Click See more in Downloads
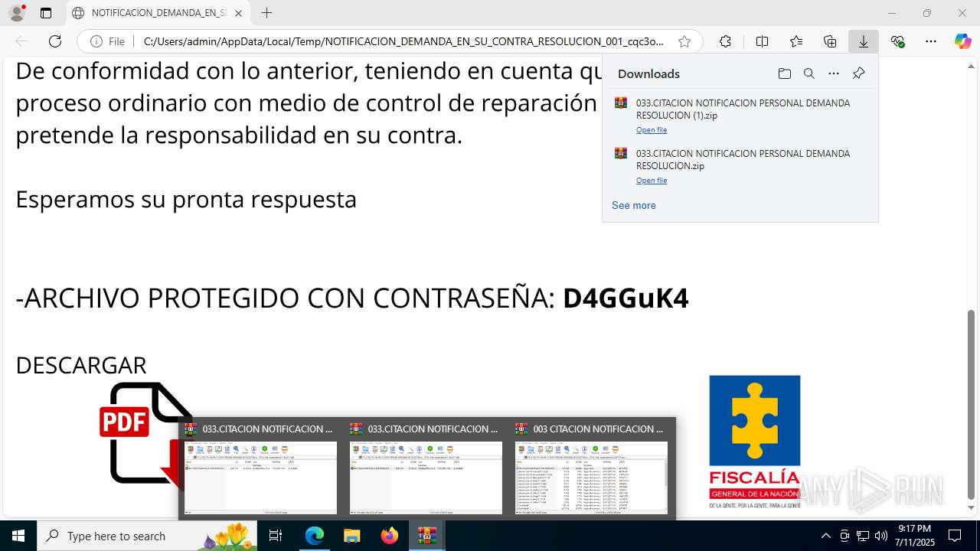The width and height of the screenshot is (980, 551). pyautogui.click(x=634, y=205)
